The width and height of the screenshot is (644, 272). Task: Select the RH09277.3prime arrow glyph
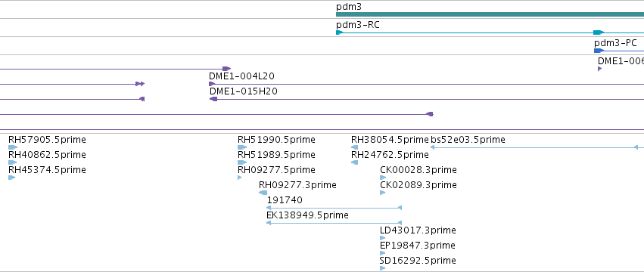(x=263, y=193)
